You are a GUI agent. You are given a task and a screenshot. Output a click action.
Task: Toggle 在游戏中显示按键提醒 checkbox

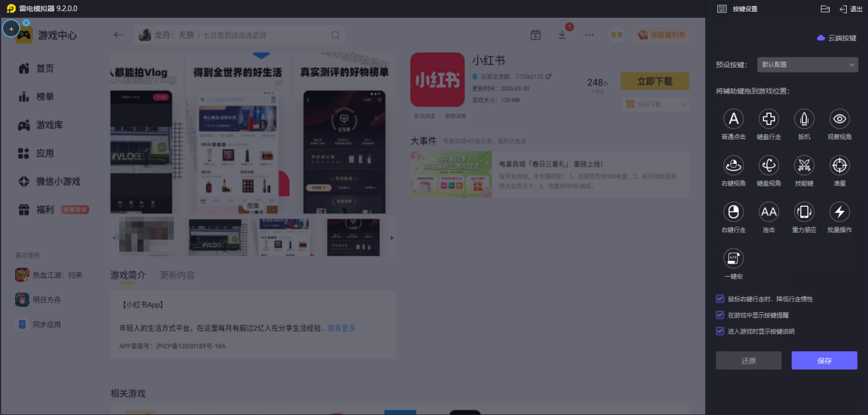719,315
